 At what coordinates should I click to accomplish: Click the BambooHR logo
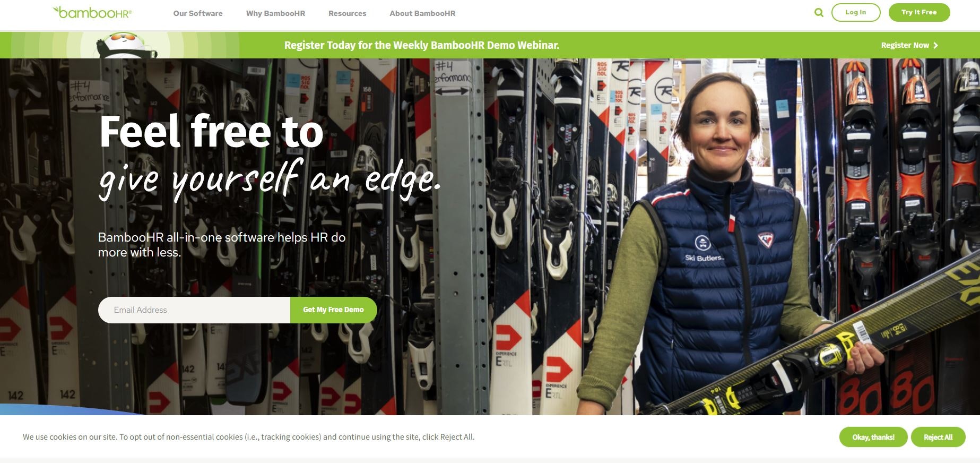pyautogui.click(x=92, y=12)
